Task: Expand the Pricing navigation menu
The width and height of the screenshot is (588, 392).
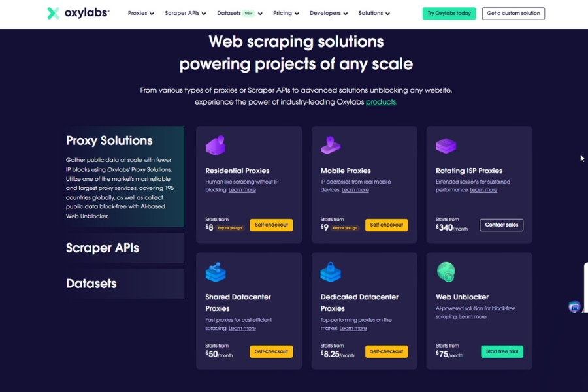Action: tap(286, 13)
